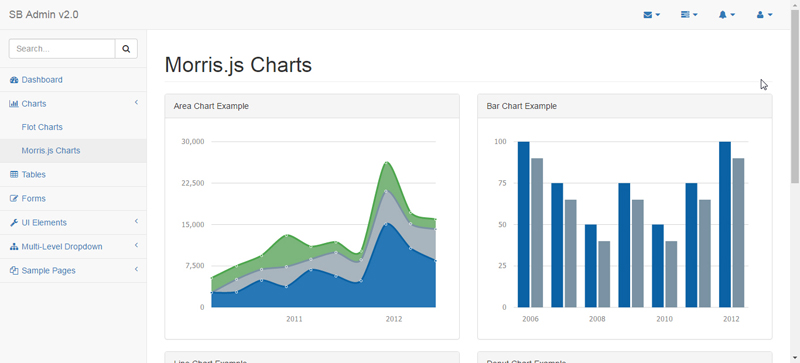Click the 2008 label on bar chart

[597, 319]
